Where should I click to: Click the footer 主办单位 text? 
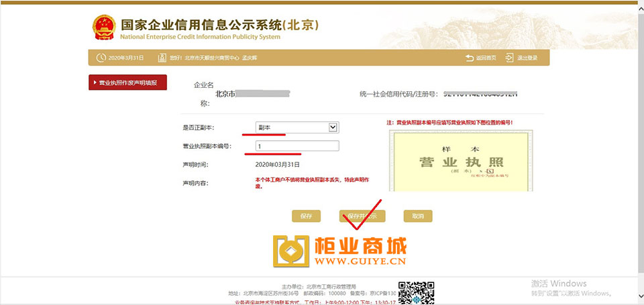(x=319, y=286)
